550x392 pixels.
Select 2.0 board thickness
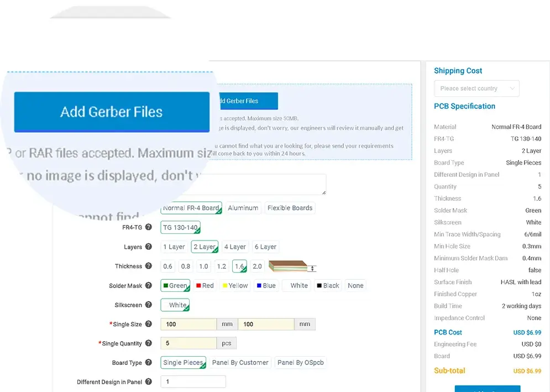click(257, 266)
